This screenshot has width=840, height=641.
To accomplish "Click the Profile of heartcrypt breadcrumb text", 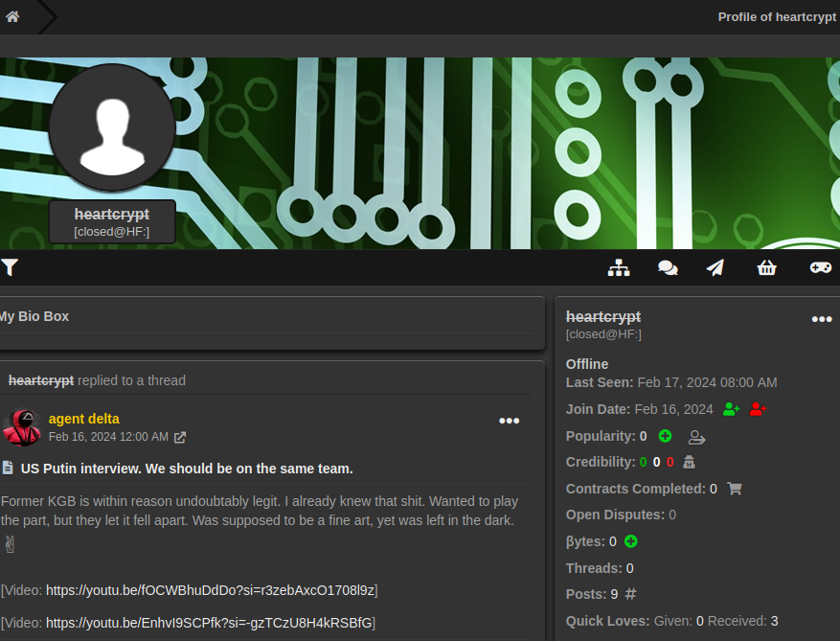I will pos(777,17).
